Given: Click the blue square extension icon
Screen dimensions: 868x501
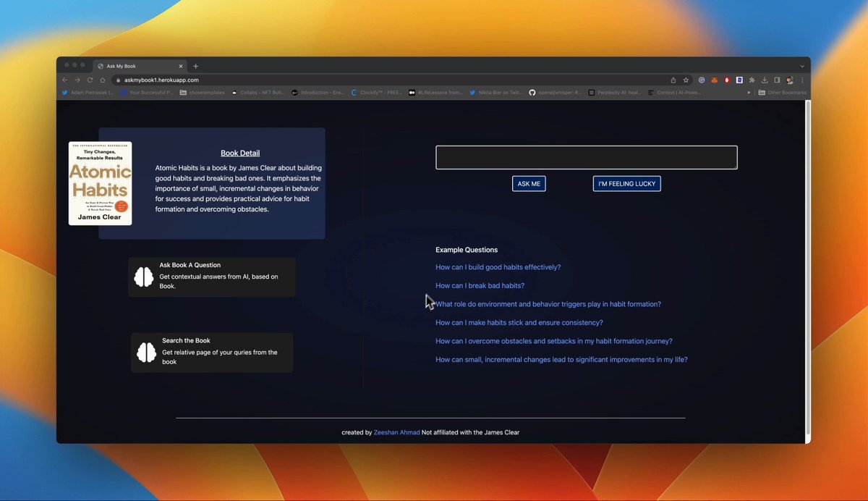Looking at the screenshot, I should tap(739, 80).
